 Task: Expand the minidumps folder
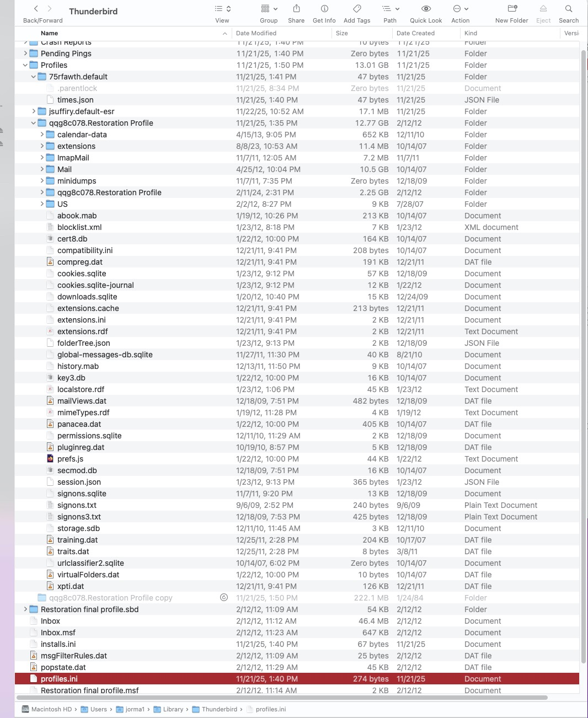tap(42, 181)
